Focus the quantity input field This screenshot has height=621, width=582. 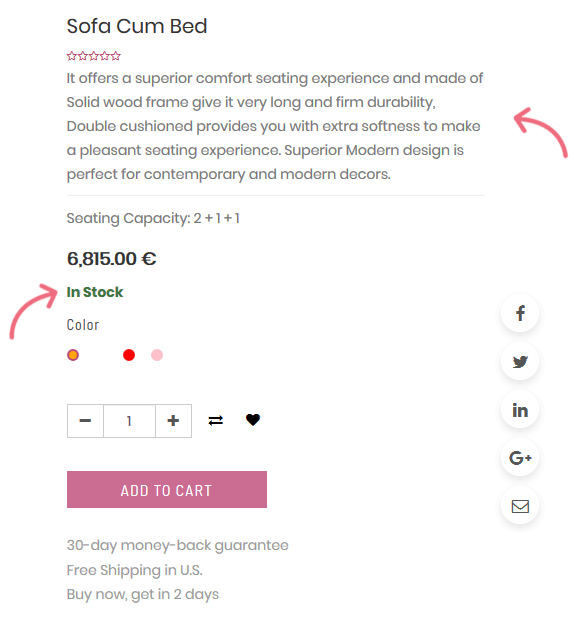[129, 421]
